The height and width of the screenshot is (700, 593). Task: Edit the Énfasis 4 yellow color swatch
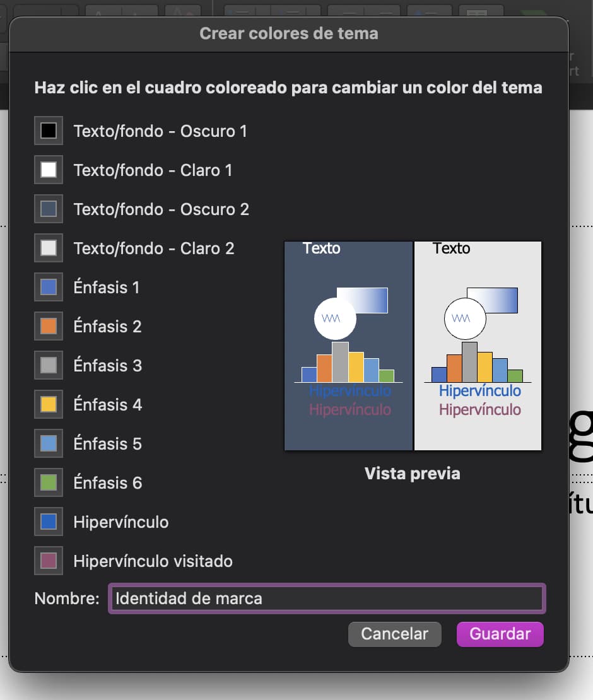pos(48,404)
